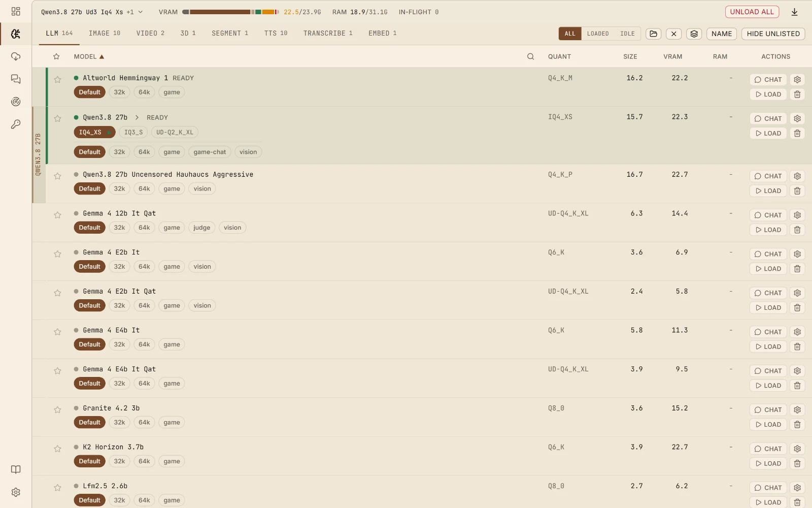Open the chat conversations sidebar icon

coord(16,79)
